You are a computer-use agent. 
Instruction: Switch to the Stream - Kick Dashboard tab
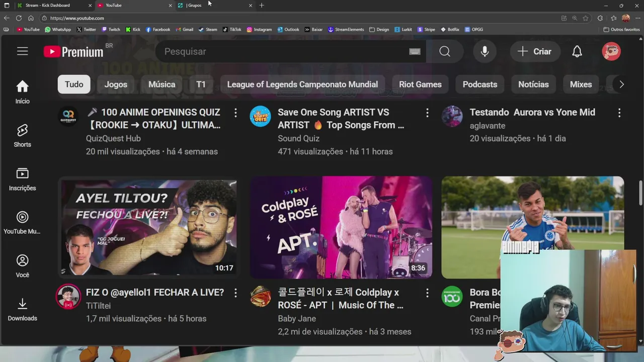coord(54,6)
